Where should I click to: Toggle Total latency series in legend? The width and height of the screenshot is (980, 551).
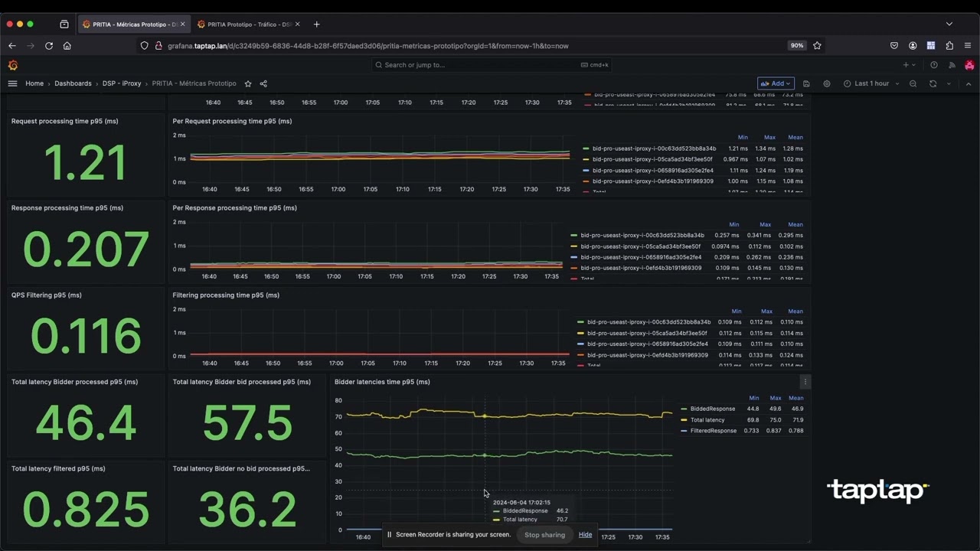[x=707, y=420]
